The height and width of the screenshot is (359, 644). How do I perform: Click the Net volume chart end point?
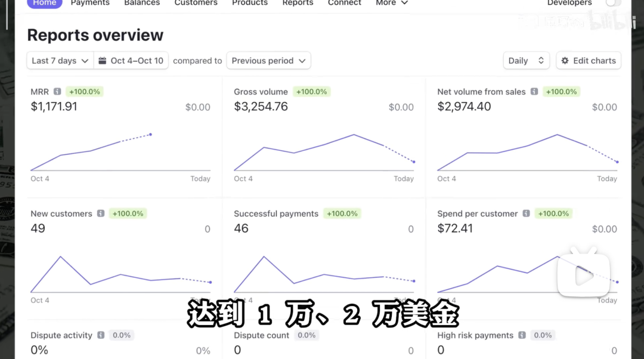point(617,162)
